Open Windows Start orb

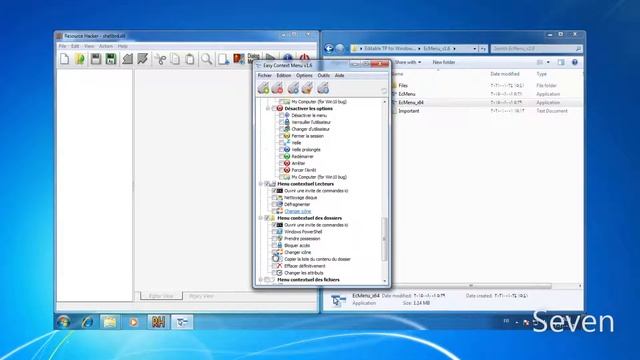click(x=63, y=322)
